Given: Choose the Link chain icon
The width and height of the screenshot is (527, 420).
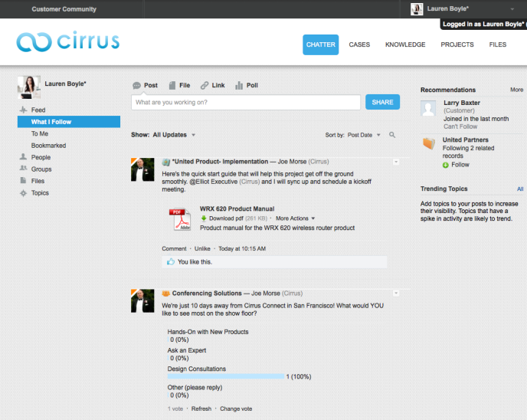Looking at the screenshot, I should pyautogui.click(x=205, y=85).
